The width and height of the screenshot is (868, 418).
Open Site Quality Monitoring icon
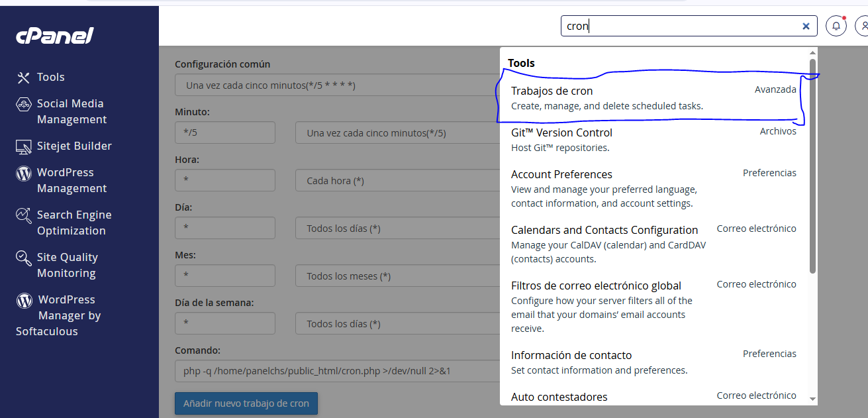coord(24,258)
